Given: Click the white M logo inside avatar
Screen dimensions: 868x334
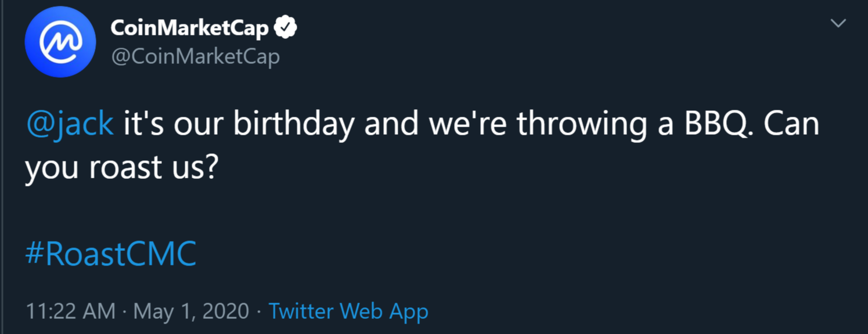Looking at the screenshot, I should point(60,43).
